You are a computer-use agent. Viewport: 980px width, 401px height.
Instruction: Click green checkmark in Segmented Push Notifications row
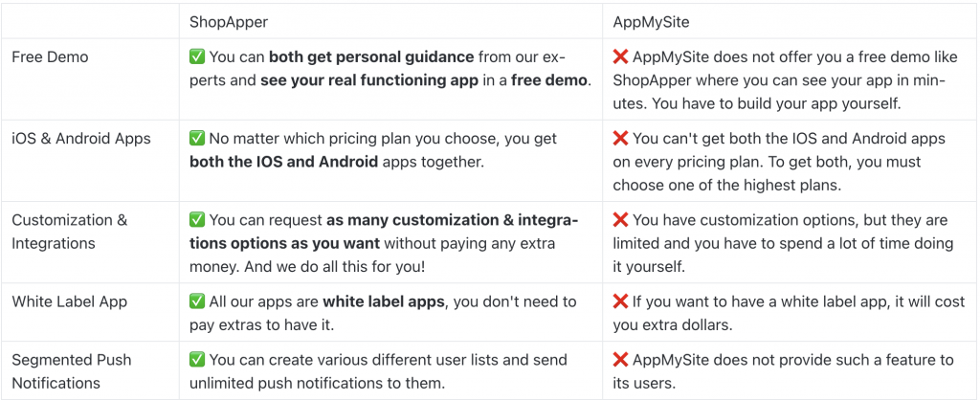[x=197, y=360]
